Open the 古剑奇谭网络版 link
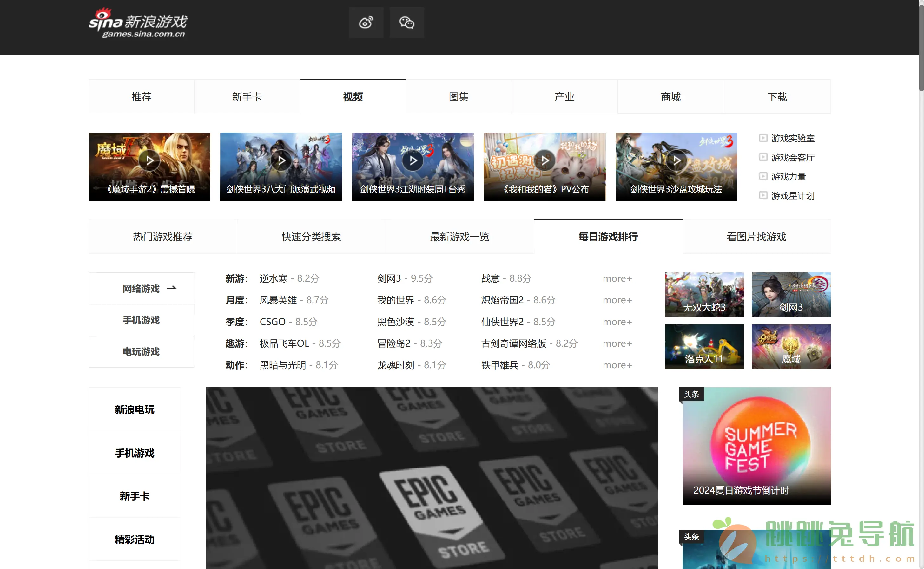924x569 pixels. coord(513,343)
